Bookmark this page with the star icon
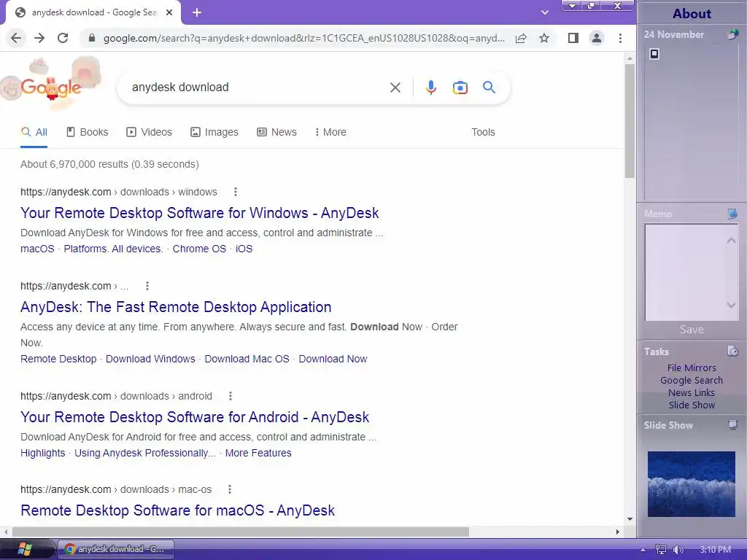 (x=544, y=38)
